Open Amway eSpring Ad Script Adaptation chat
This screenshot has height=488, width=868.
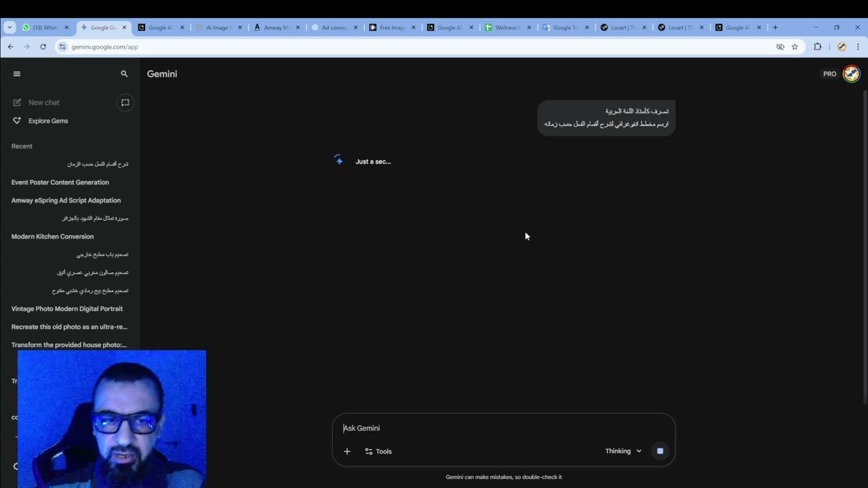click(x=66, y=201)
